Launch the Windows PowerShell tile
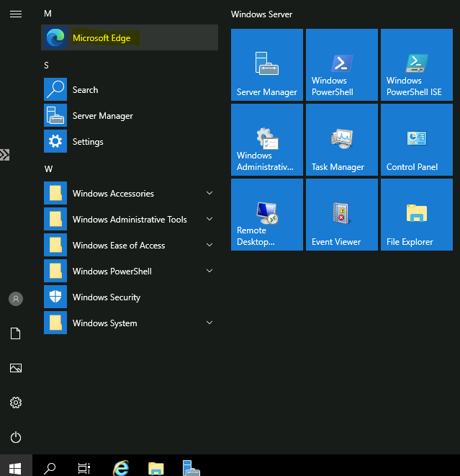This screenshot has width=460, height=476. point(342,65)
